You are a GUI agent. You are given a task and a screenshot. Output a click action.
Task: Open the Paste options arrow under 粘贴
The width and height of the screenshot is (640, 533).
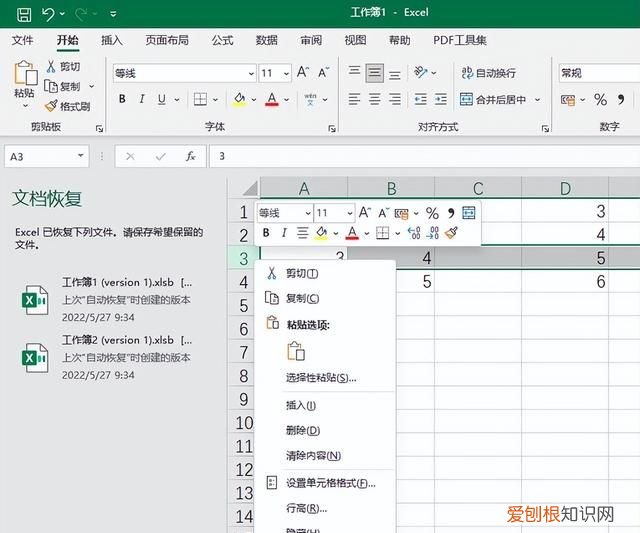tap(25, 106)
